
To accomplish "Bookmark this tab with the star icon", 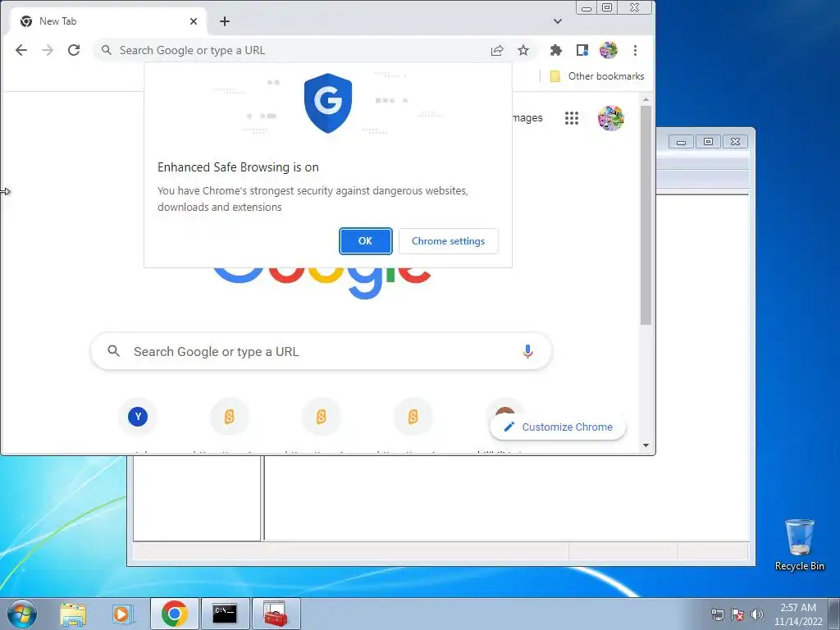I will 523,50.
